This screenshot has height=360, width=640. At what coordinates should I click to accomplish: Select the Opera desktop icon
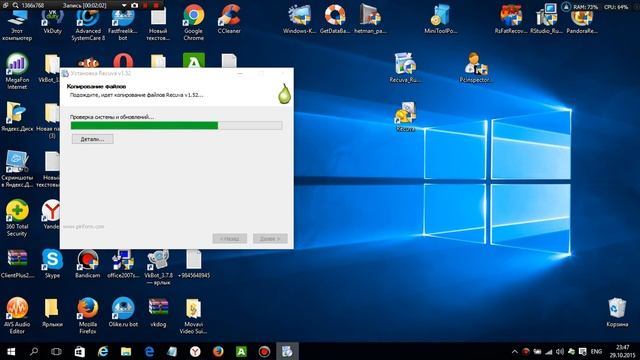click(x=123, y=61)
